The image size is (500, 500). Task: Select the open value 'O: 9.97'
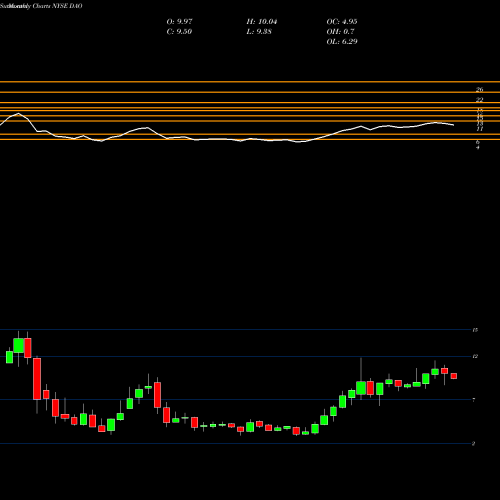click(179, 22)
